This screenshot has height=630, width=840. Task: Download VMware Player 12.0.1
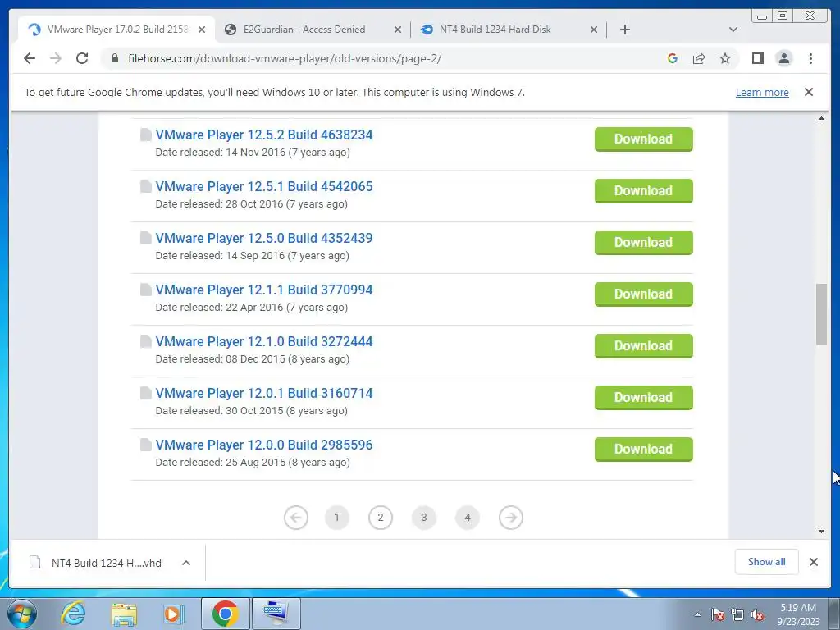click(x=643, y=398)
